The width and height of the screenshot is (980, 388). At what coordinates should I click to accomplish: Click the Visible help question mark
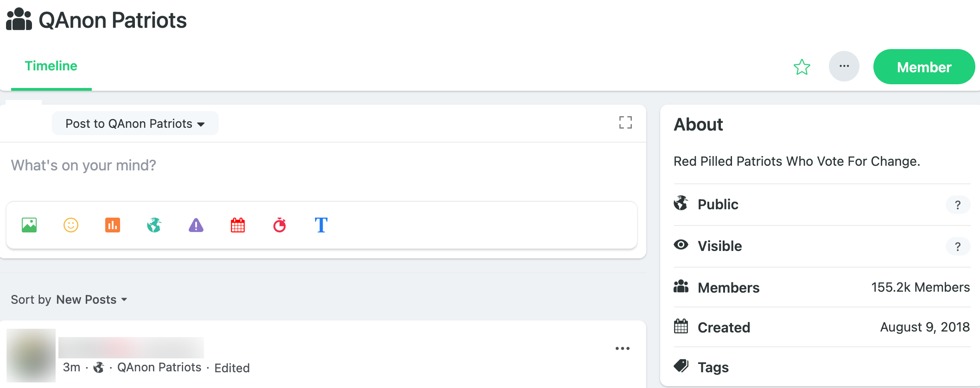[958, 246]
